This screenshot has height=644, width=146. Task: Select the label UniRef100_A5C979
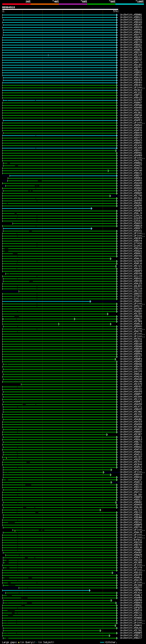[131, 384]
